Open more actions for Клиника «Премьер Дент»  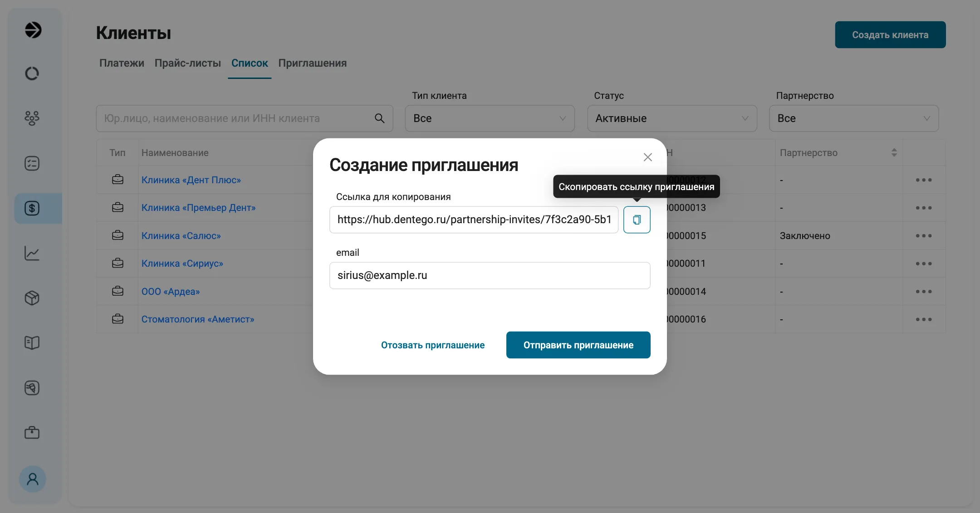click(x=923, y=208)
